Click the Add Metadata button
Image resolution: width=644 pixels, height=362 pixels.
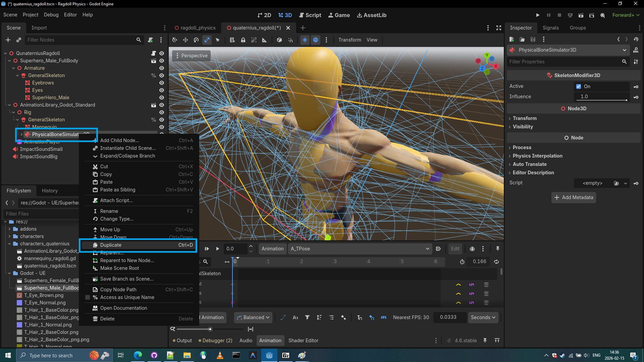(x=574, y=197)
